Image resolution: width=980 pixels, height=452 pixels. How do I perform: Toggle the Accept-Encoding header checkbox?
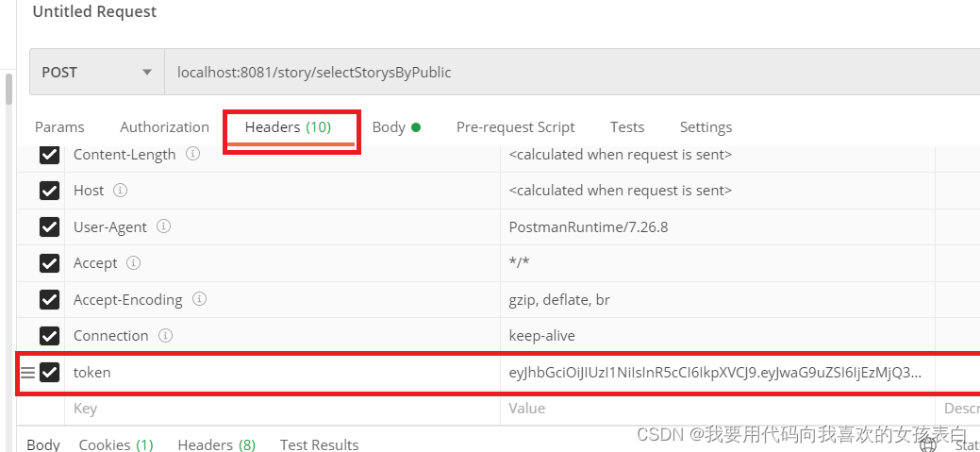(50, 300)
